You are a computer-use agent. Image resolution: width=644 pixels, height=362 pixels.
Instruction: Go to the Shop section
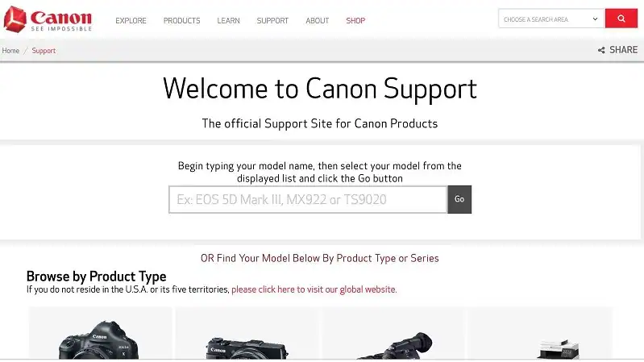pos(355,20)
